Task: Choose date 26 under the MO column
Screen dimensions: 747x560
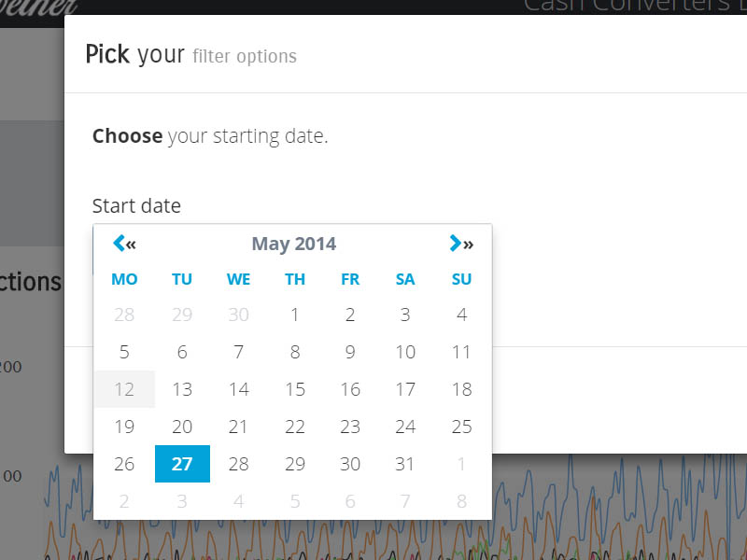Action: pyautogui.click(x=124, y=464)
